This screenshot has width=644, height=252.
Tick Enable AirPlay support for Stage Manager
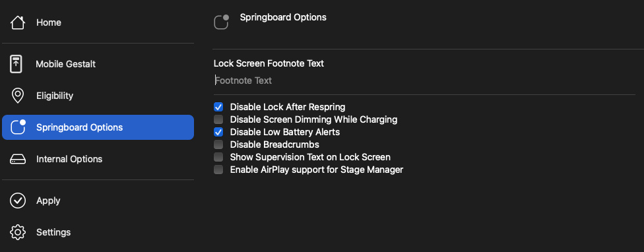218,170
